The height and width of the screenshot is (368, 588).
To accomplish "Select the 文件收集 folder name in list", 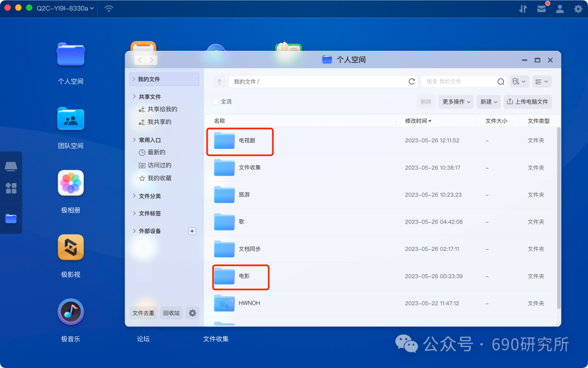I will click(250, 167).
